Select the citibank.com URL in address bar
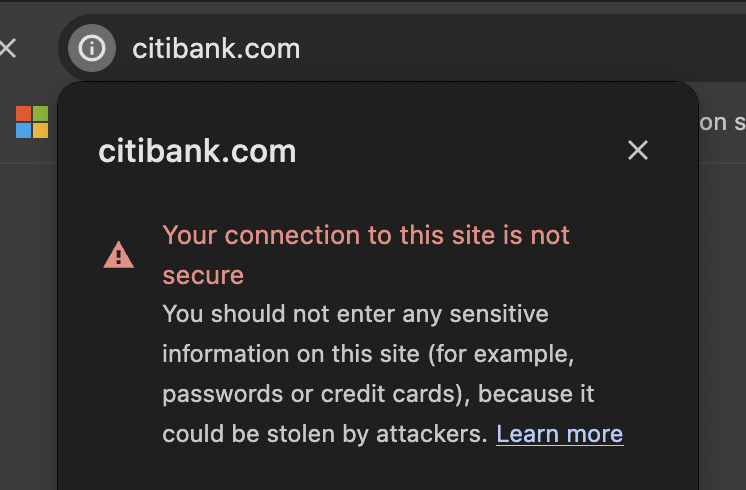746x490 pixels. (x=216, y=48)
